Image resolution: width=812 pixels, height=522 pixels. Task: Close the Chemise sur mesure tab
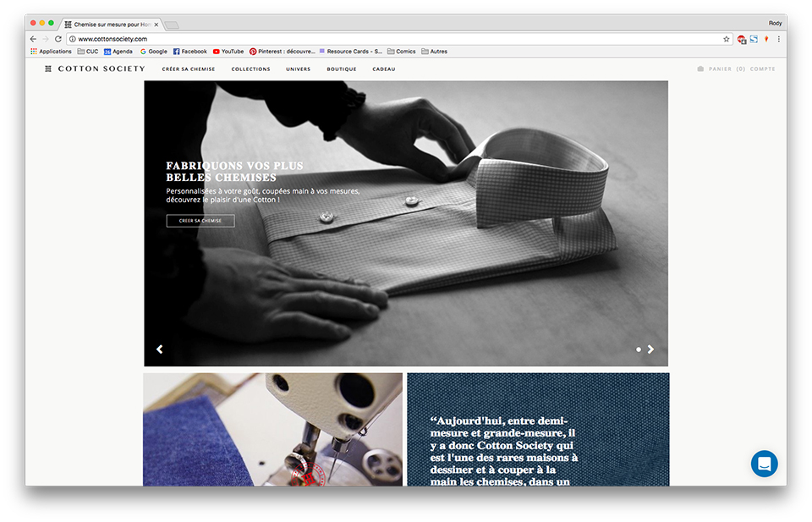[x=156, y=25]
